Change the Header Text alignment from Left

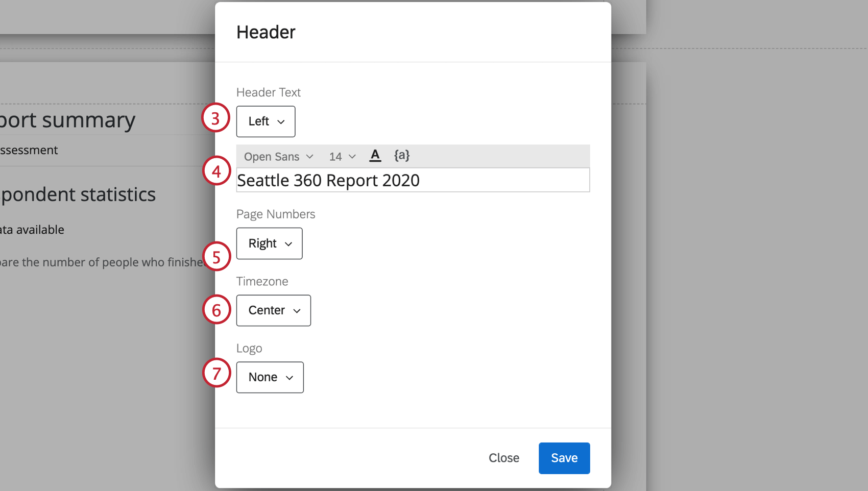(x=266, y=121)
